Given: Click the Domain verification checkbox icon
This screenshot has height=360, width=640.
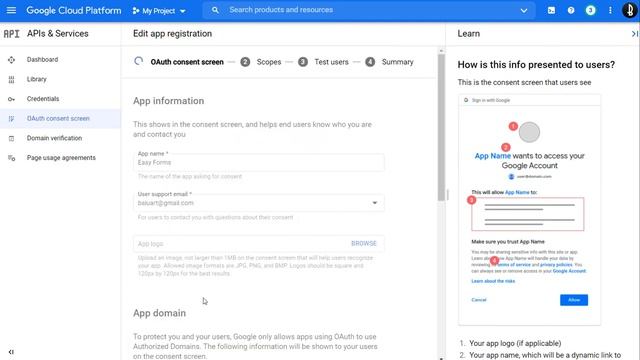Looking at the screenshot, I should [x=11, y=138].
